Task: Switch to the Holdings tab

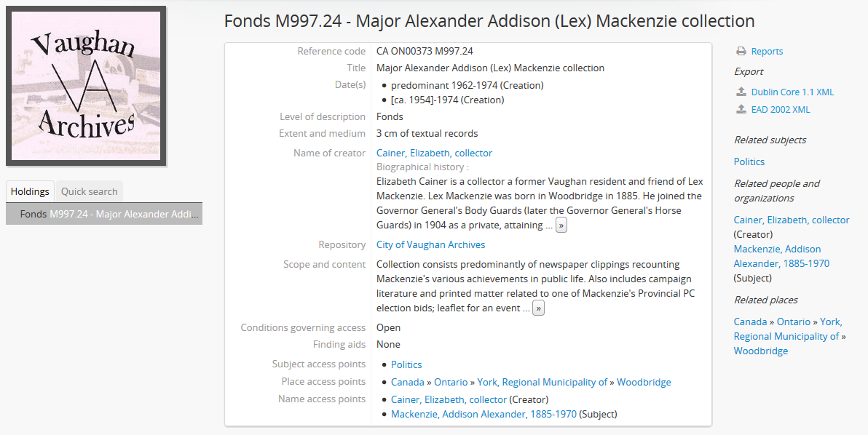Action: coord(30,191)
